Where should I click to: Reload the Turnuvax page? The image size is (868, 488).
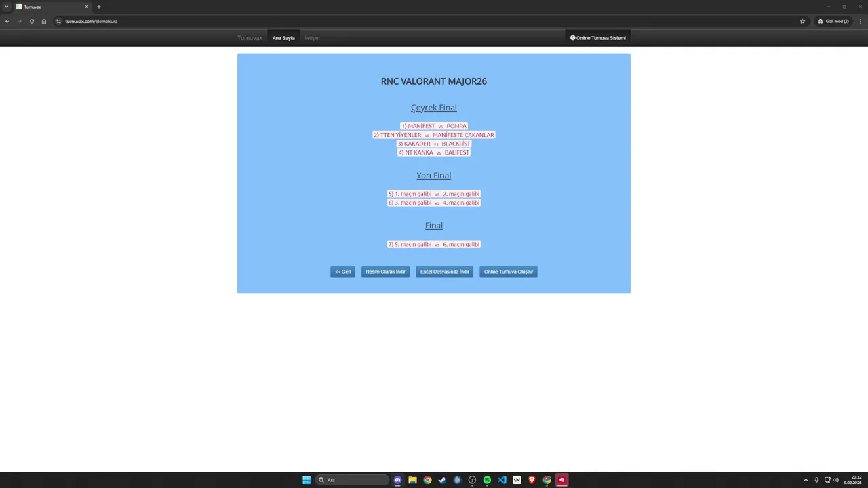[x=32, y=21]
